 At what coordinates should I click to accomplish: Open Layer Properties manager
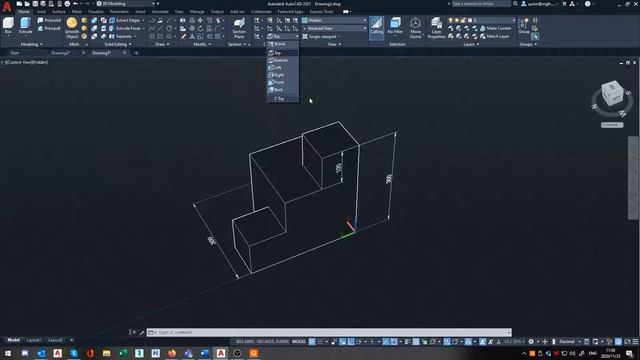[436, 28]
